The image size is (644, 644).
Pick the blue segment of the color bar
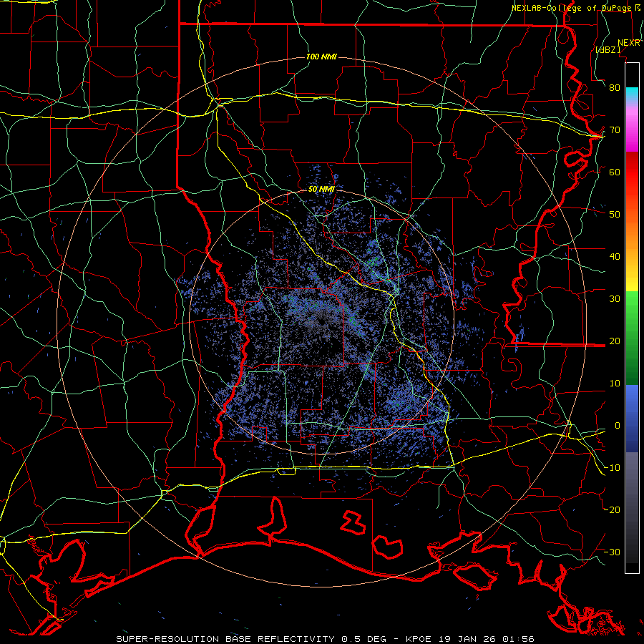coord(632,419)
